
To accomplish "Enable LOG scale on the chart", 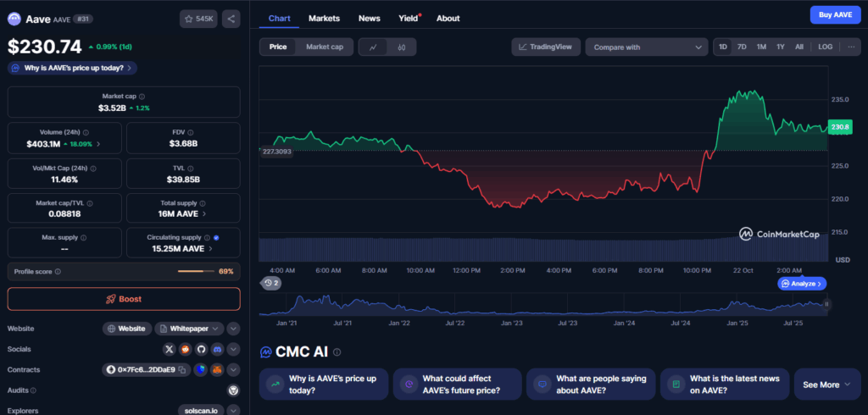I will pyautogui.click(x=825, y=47).
